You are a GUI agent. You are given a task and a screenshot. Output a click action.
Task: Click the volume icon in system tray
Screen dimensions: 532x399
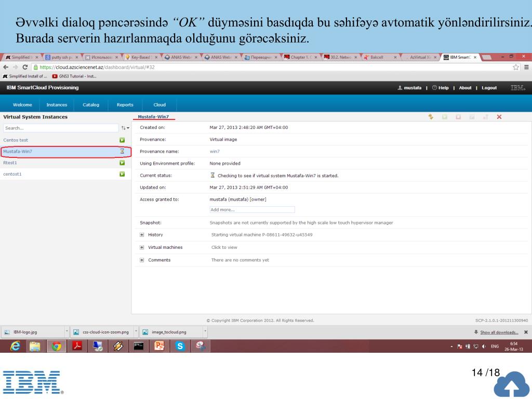pos(484,347)
